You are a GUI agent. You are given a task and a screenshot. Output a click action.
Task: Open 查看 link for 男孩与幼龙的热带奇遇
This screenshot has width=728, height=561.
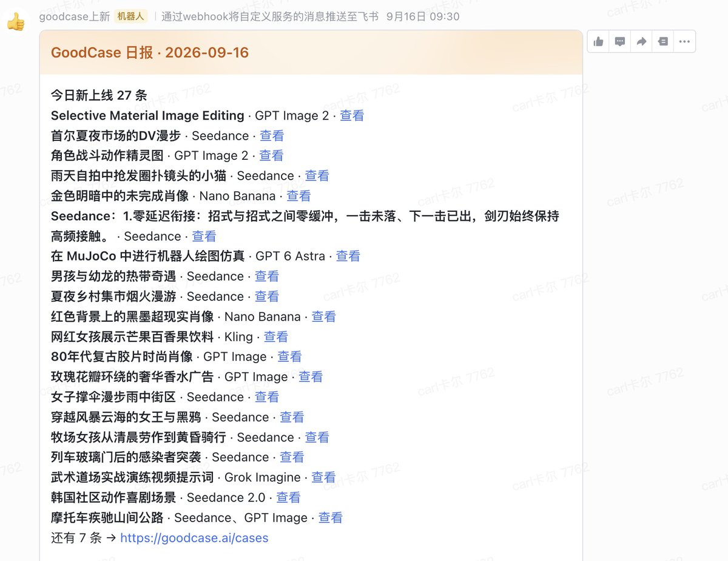[266, 276]
